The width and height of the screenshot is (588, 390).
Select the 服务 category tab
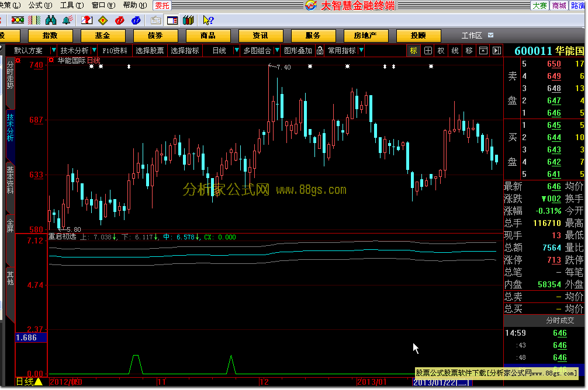pyautogui.click(x=313, y=36)
